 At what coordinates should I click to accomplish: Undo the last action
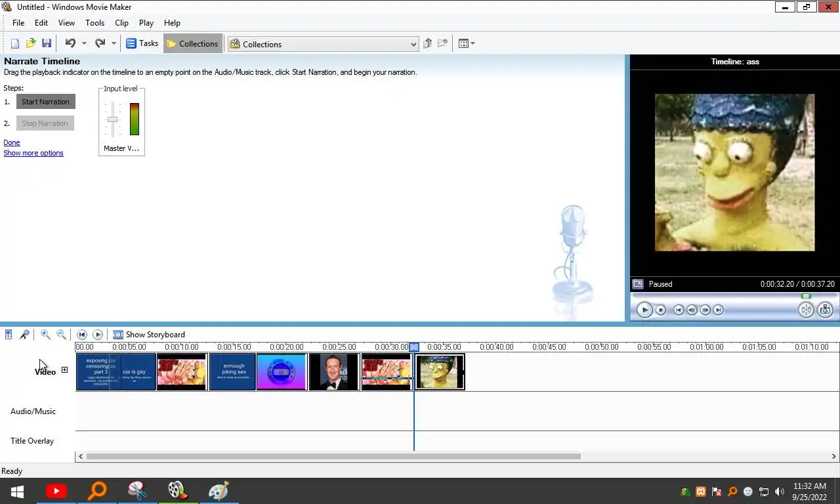pos(70,43)
